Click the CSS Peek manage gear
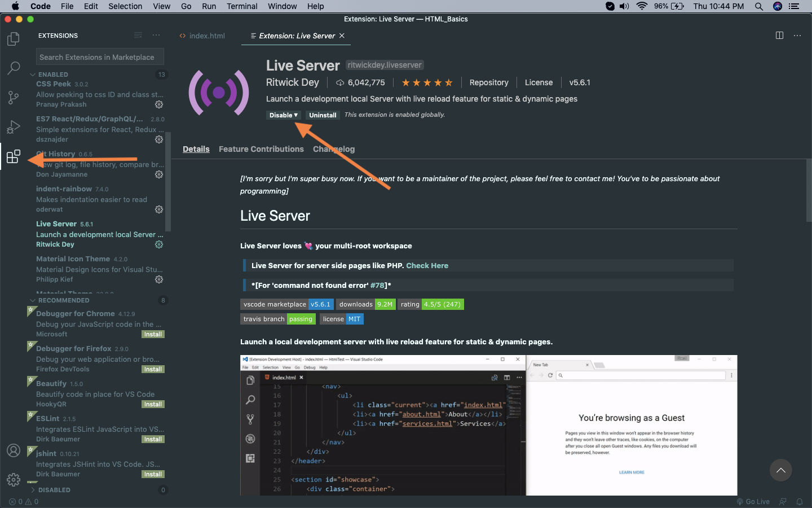Viewport: 812px width, 508px height. (159, 104)
